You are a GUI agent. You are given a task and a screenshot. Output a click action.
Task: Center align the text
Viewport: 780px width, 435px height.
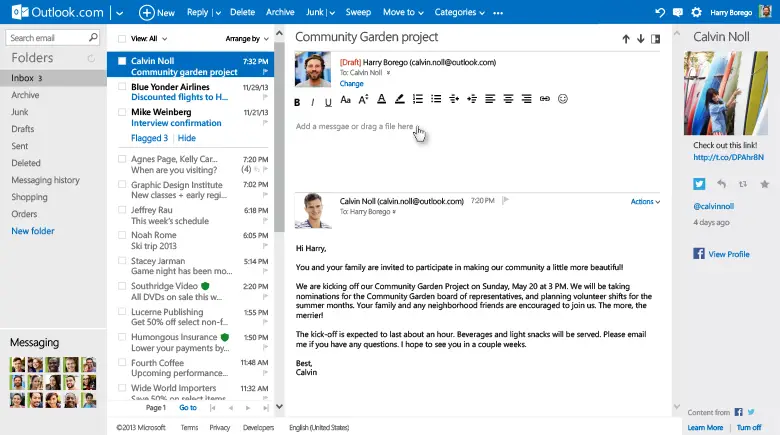pos(508,99)
